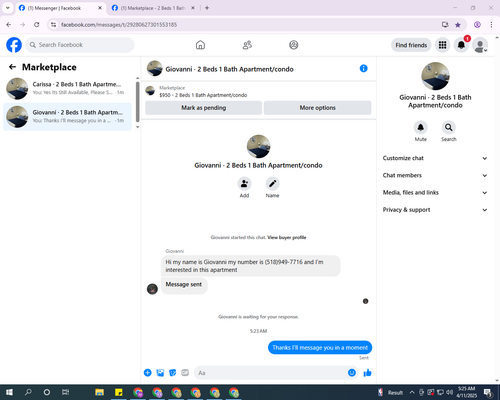Expand the Chat members section
Image resolution: width=500 pixels, height=400 pixels.
click(435, 175)
